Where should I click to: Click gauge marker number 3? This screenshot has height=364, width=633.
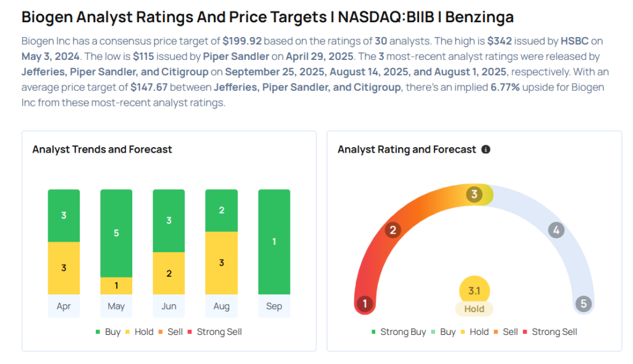tap(474, 195)
